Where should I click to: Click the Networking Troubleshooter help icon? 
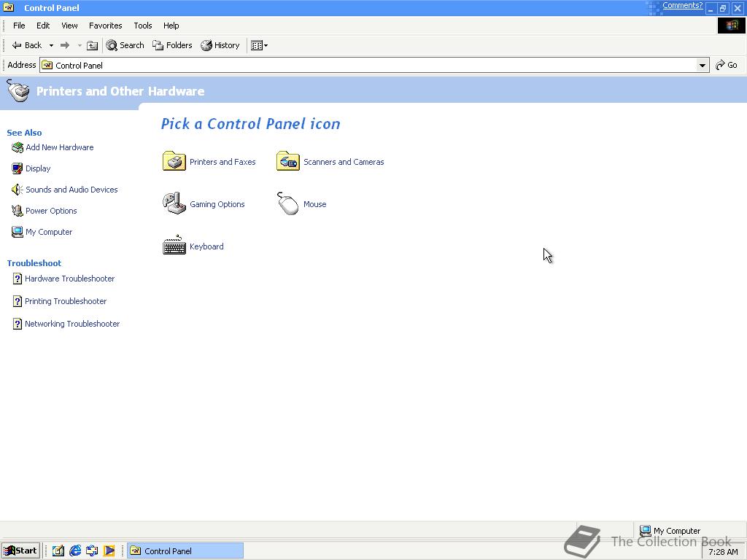point(18,324)
